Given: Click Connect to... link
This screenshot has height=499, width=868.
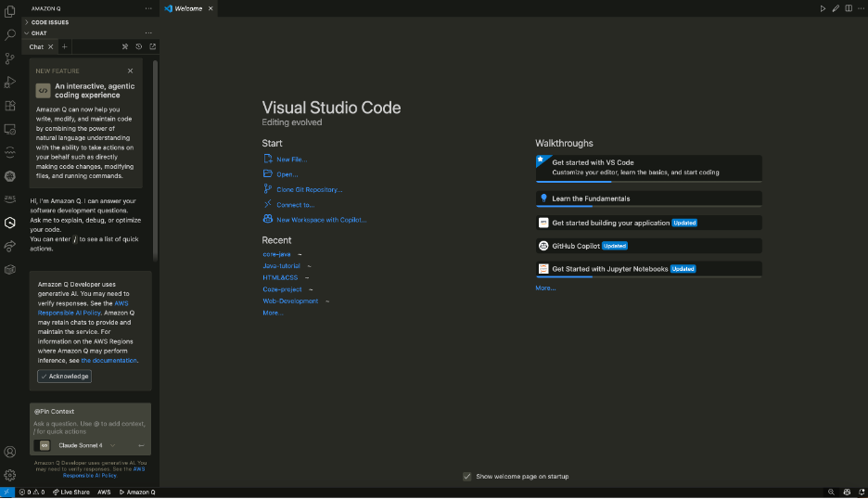Looking at the screenshot, I should pyautogui.click(x=295, y=205).
